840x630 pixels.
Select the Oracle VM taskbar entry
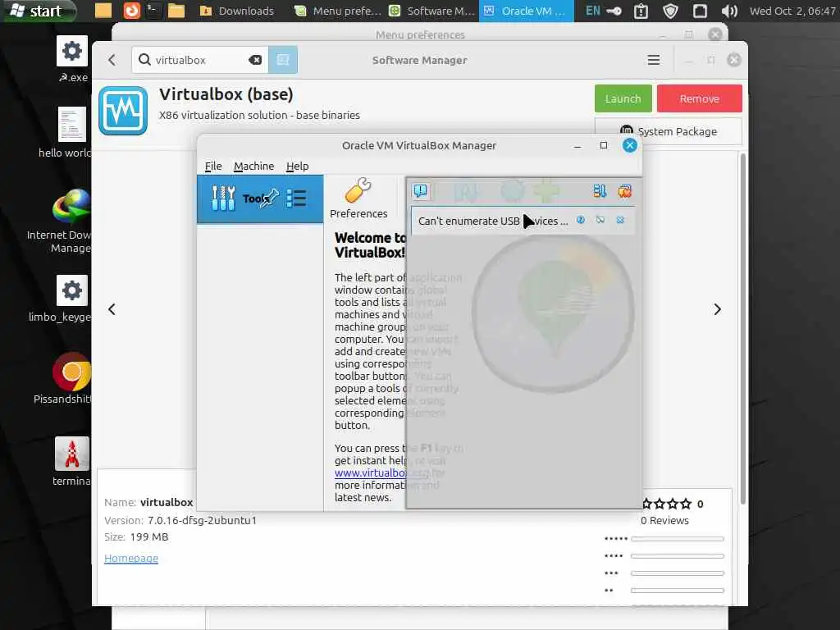point(526,11)
